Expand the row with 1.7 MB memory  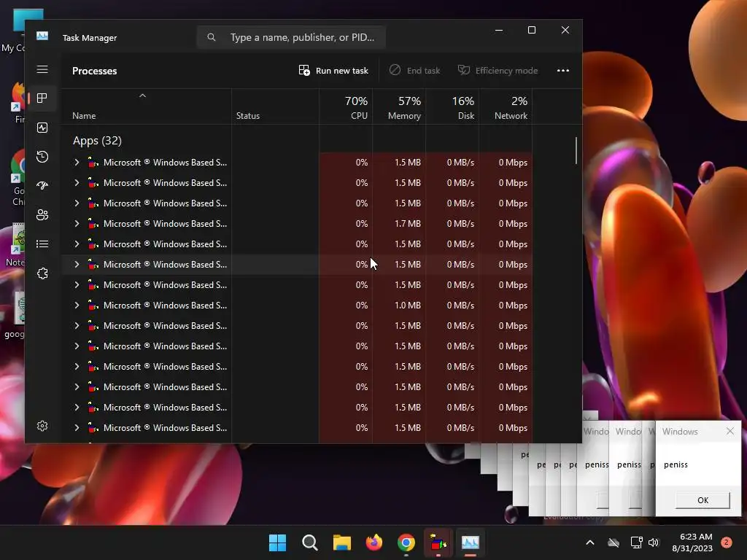[76, 224]
